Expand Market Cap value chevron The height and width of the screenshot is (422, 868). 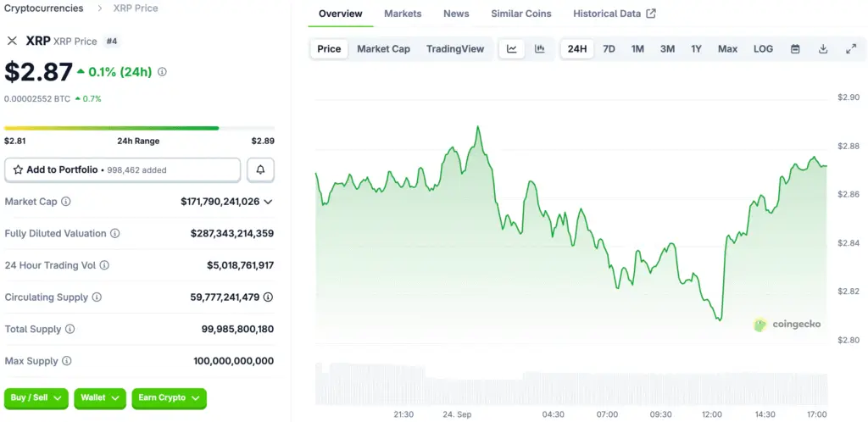click(x=268, y=202)
